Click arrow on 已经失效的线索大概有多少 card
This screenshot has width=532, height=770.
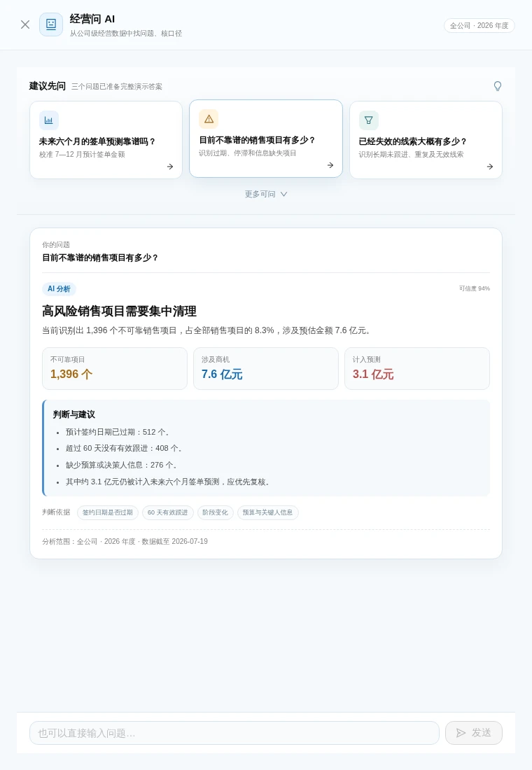(490, 167)
